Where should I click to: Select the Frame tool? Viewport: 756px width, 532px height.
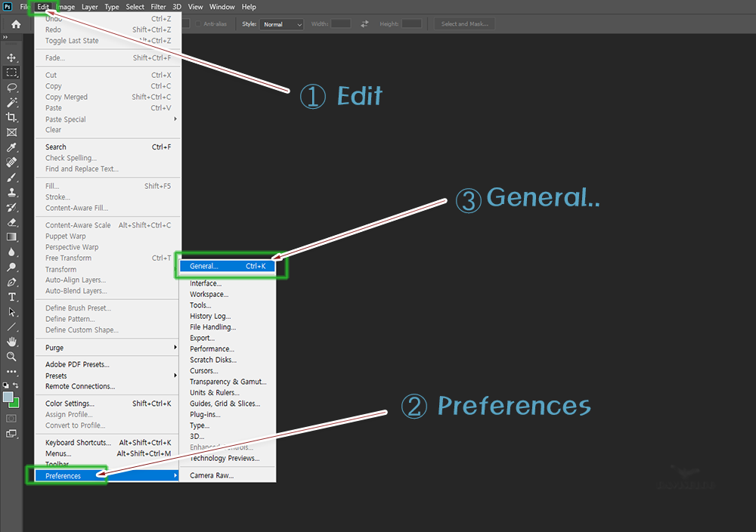coord(11,132)
